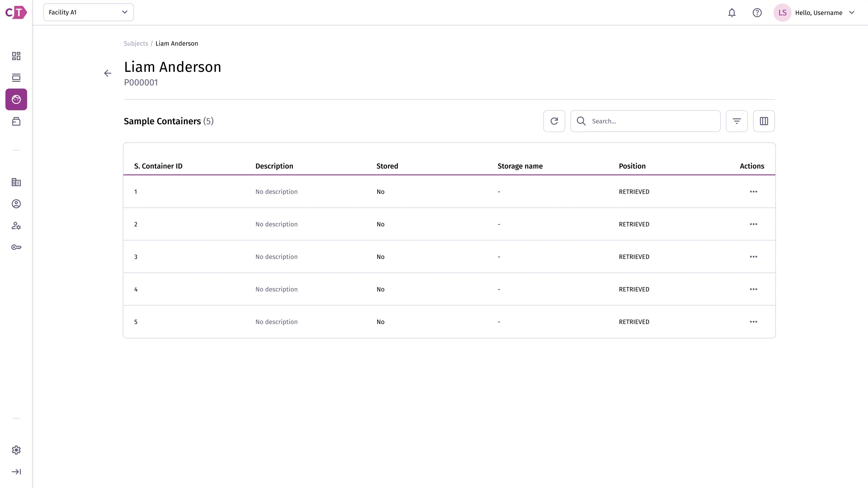This screenshot has width=868, height=488.
Task: Sort by Storage name column header
Action: (520, 166)
